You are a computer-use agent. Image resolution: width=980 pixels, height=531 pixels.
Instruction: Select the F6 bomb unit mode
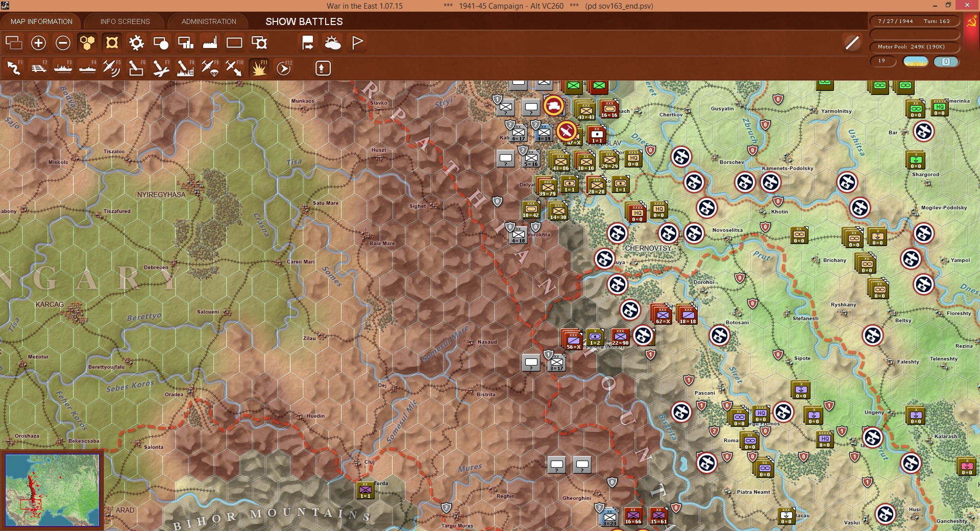pyautogui.click(x=136, y=68)
